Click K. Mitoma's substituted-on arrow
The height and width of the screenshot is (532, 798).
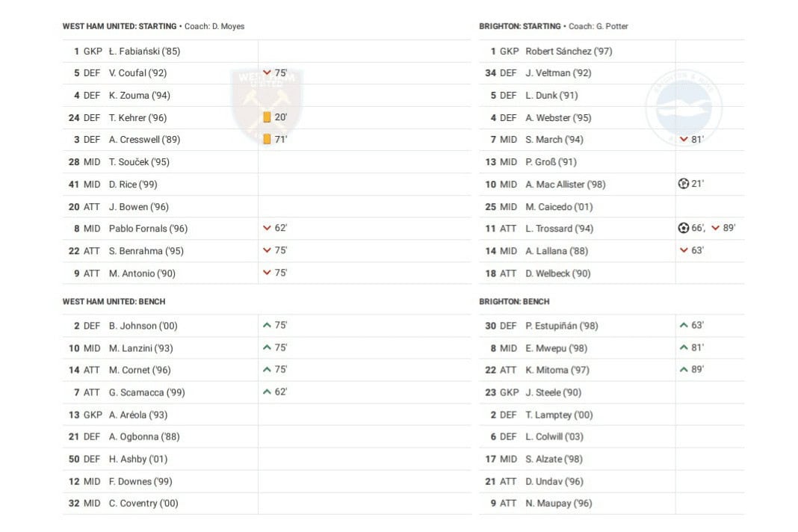click(683, 369)
